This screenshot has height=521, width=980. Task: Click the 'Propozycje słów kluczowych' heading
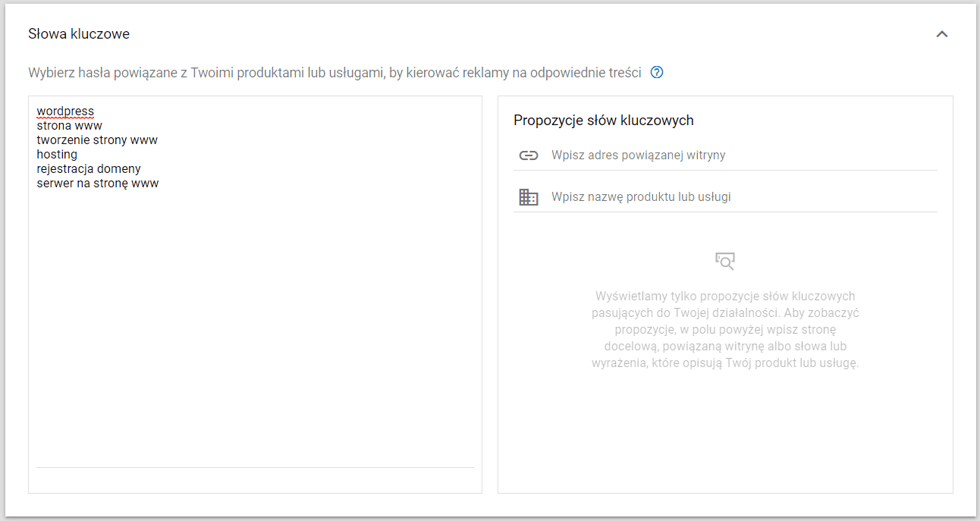(603, 121)
